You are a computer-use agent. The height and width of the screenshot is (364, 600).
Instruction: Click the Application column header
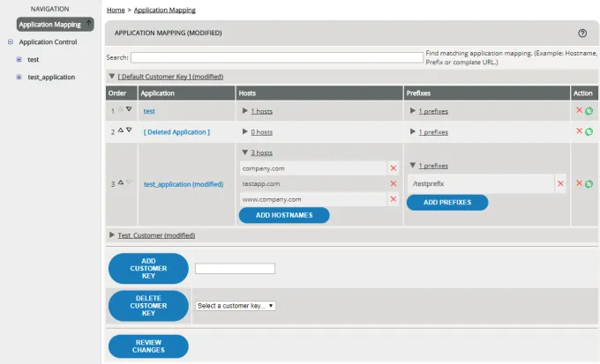pos(186,93)
